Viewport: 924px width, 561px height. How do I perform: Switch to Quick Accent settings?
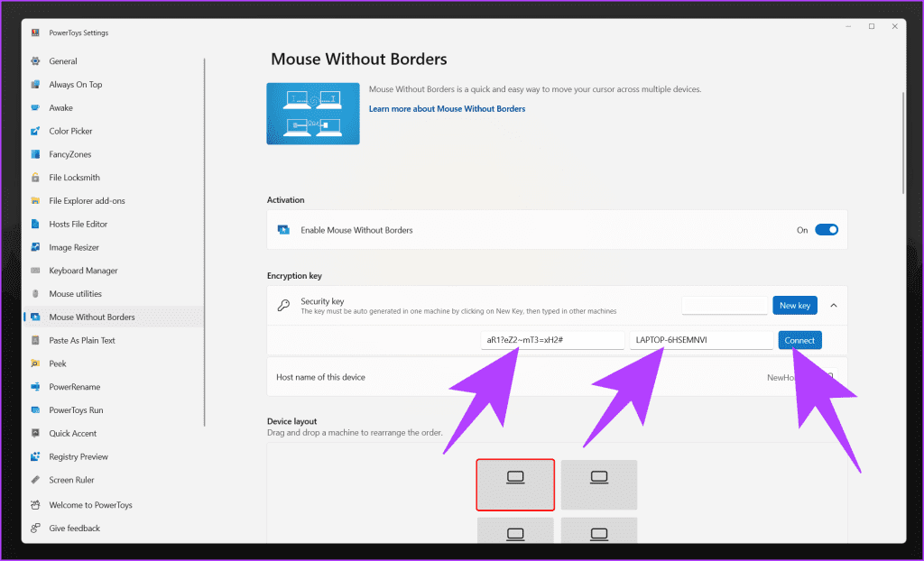coord(112,434)
